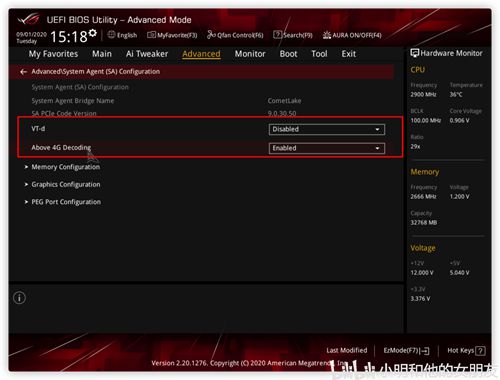Click the CometLake bridge name value
Viewport: 500px width, 380px height.
pyautogui.click(x=284, y=101)
